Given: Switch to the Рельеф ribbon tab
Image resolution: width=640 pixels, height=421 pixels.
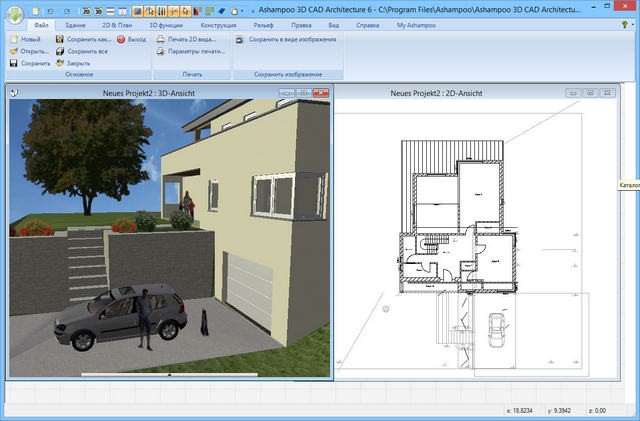Looking at the screenshot, I should point(263,25).
